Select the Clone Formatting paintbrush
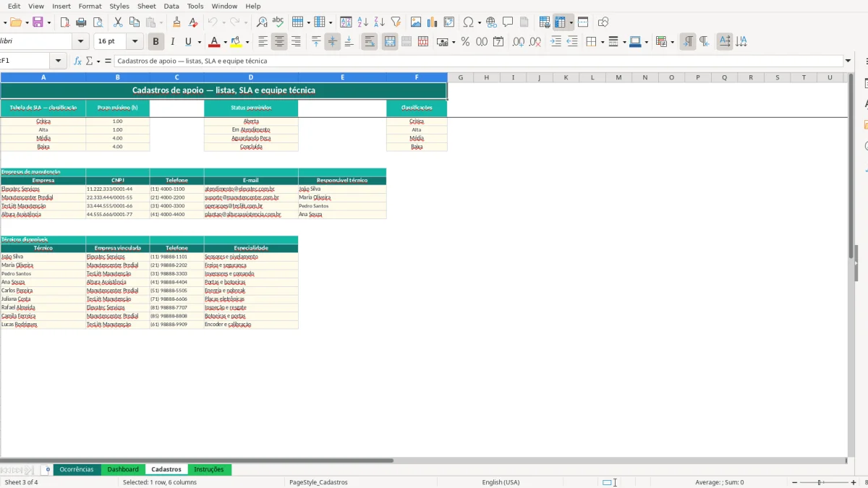 click(x=176, y=22)
